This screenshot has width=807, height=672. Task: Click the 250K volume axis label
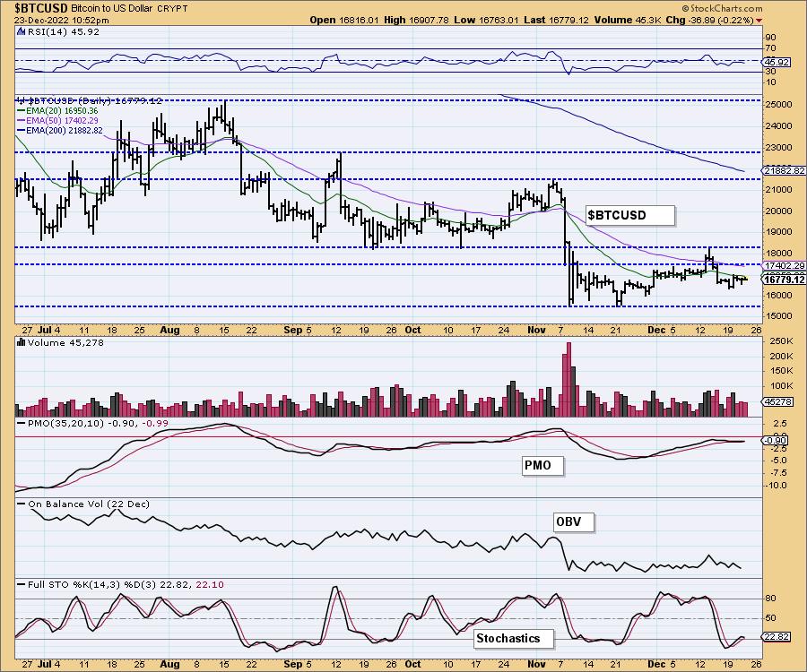point(782,341)
